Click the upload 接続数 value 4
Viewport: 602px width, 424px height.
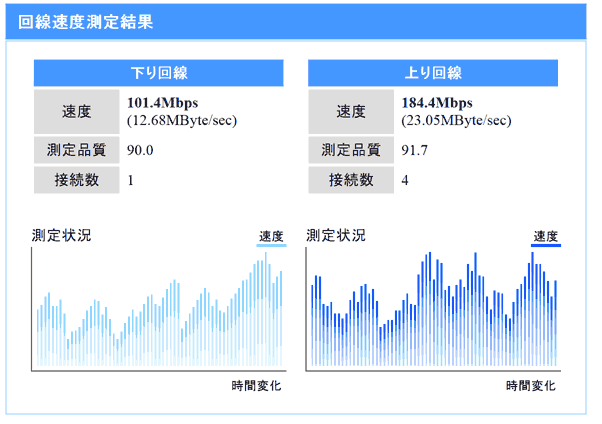pos(405,180)
